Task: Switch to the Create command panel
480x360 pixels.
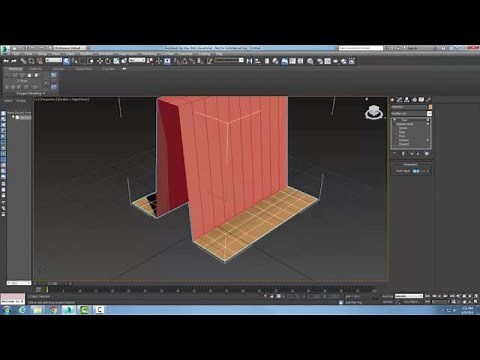Action: [392, 100]
